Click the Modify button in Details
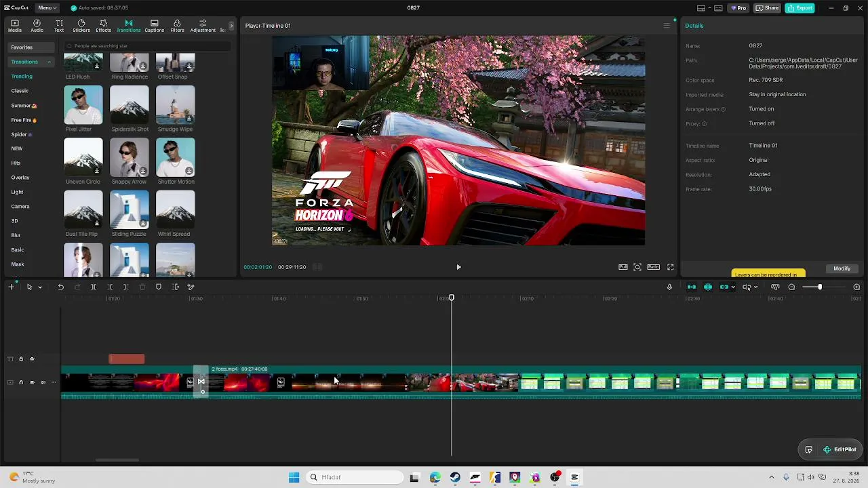This screenshot has height=488, width=868. pyautogui.click(x=842, y=268)
